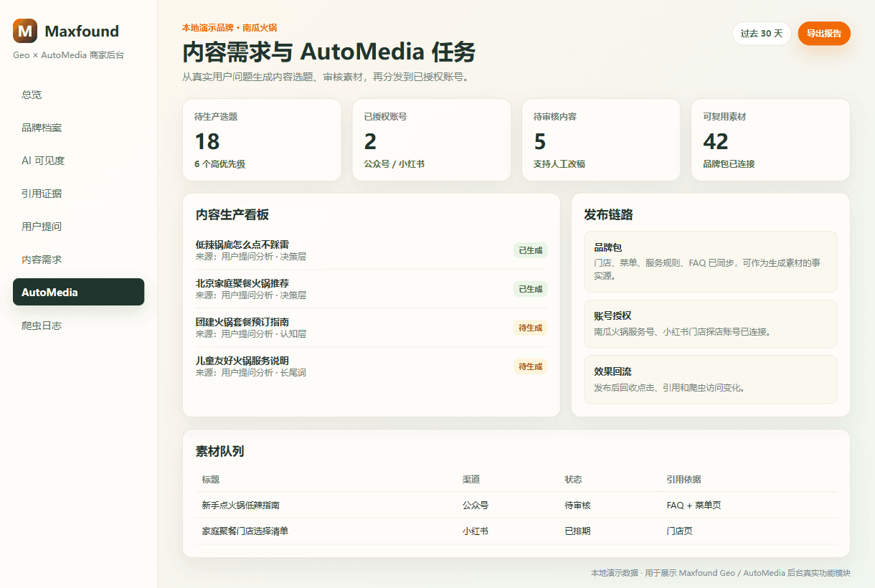Click the Maxfound M logo icon
Viewport: 875px width, 588px height.
25,31
